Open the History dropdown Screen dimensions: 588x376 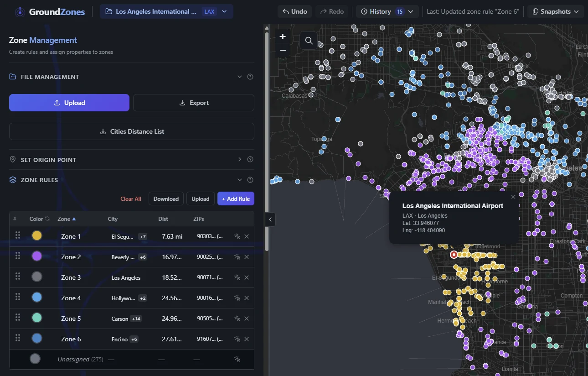[x=387, y=11]
